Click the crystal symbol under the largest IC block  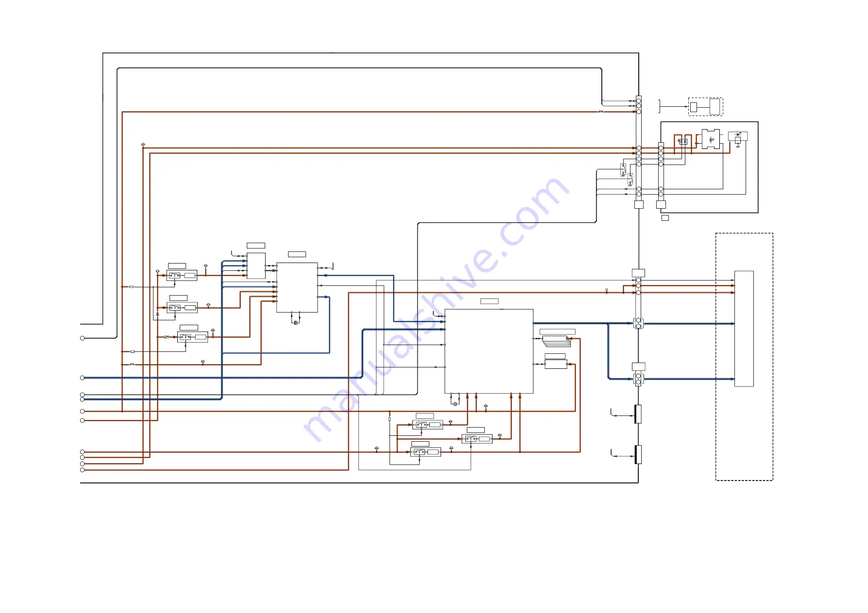click(x=455, y=403)
